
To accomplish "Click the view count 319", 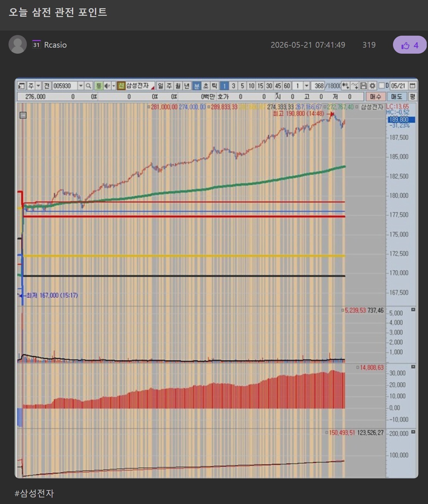I will tap(369, 45).
